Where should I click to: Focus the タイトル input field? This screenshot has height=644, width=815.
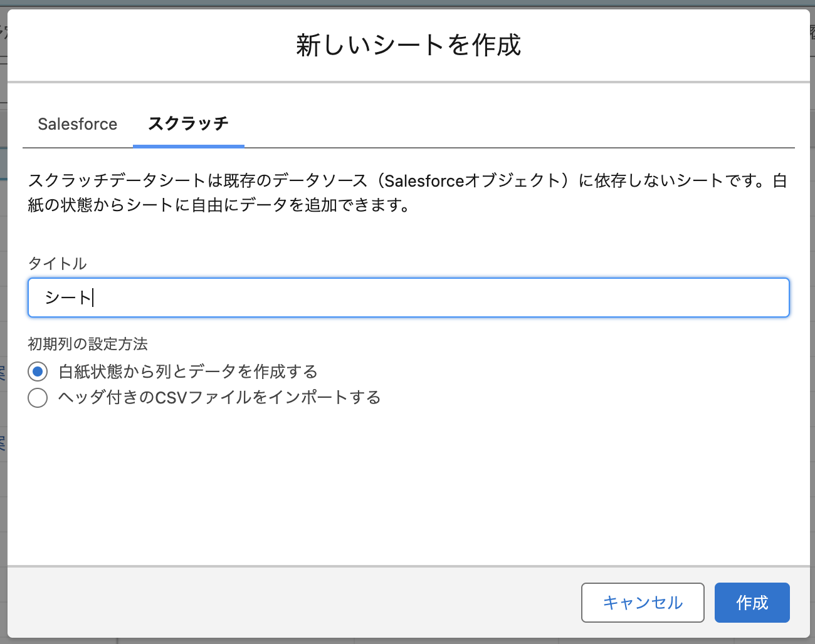click(407, 298)
